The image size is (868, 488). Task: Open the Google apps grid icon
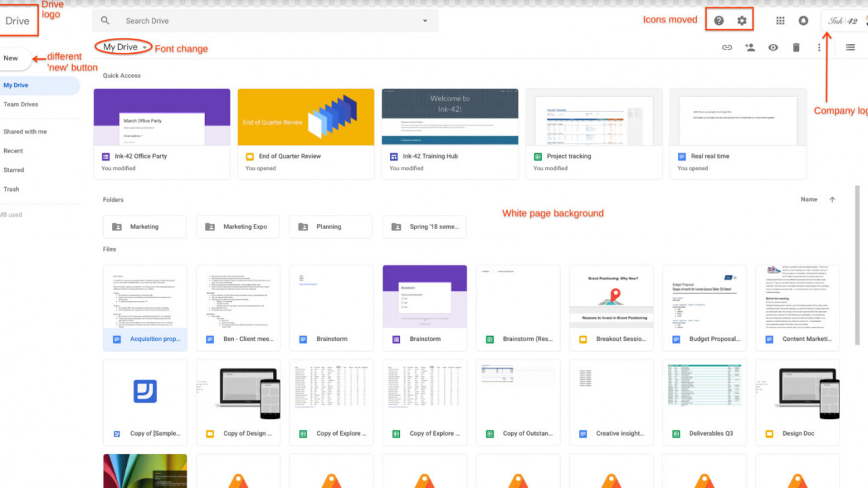click(780, 21)
